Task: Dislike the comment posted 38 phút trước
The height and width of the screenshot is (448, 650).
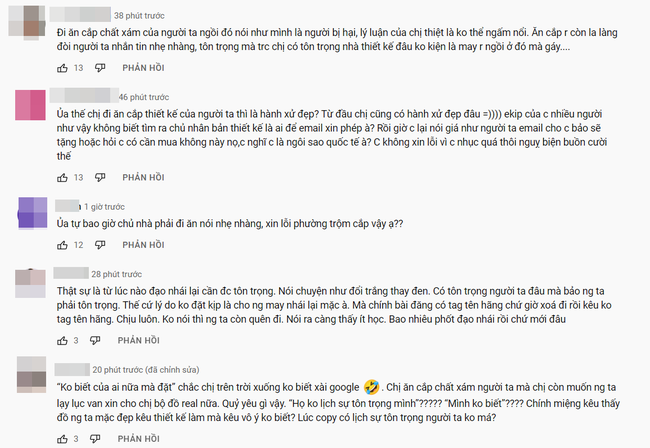Action: [x=99, y=67]
